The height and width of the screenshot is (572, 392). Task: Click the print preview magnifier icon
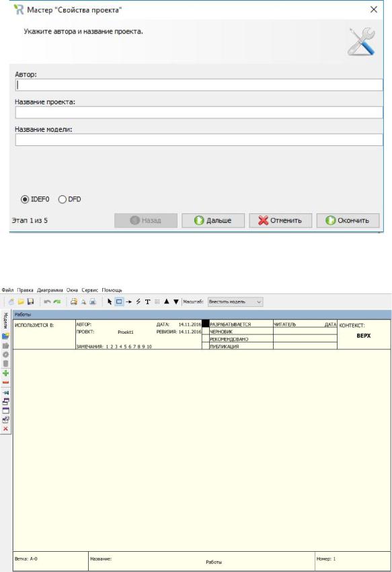83,301
